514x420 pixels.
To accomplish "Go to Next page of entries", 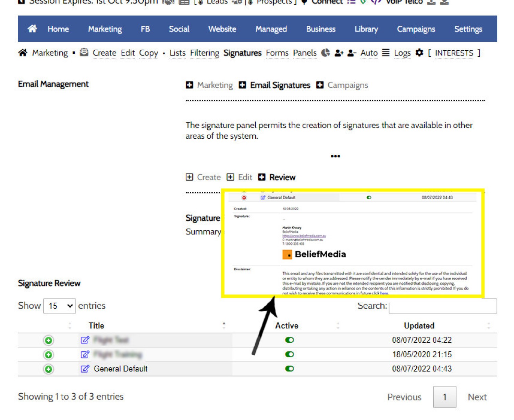I will pyautogui.click(x=477, y=397).
